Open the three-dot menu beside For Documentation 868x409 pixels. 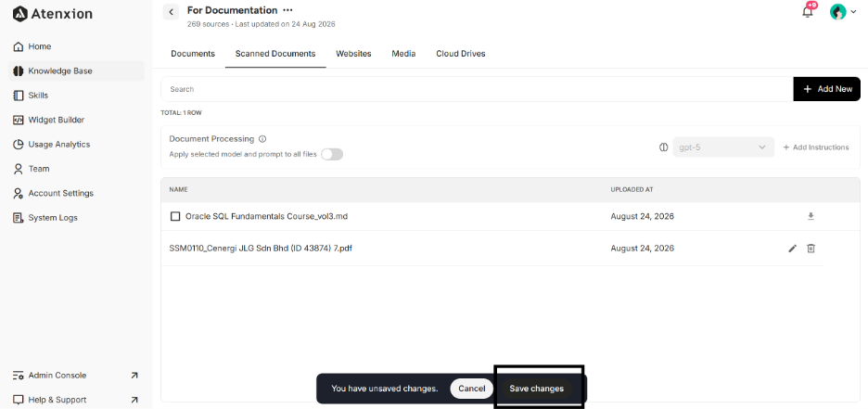(287, 10)
